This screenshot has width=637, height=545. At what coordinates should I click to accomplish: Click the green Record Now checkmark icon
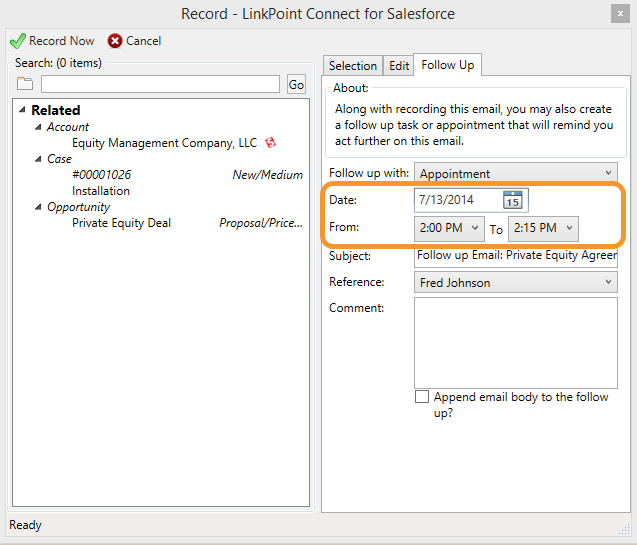point(18,41)
